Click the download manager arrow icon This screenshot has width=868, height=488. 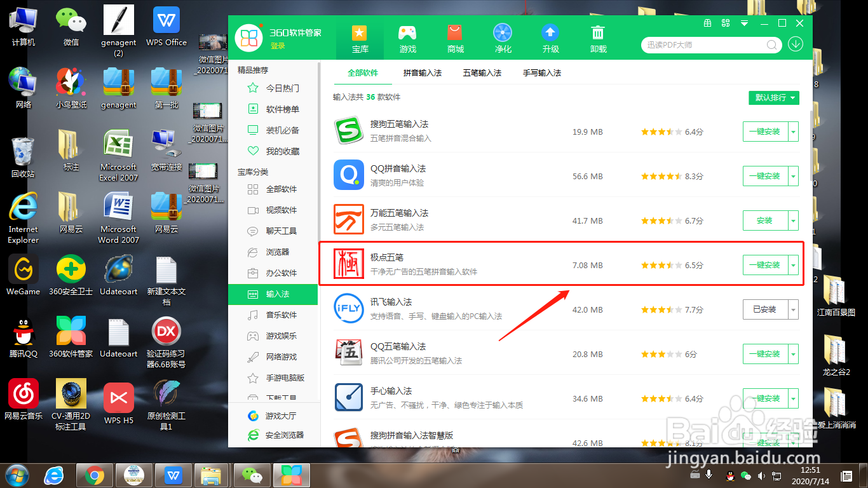pos(796,44)
